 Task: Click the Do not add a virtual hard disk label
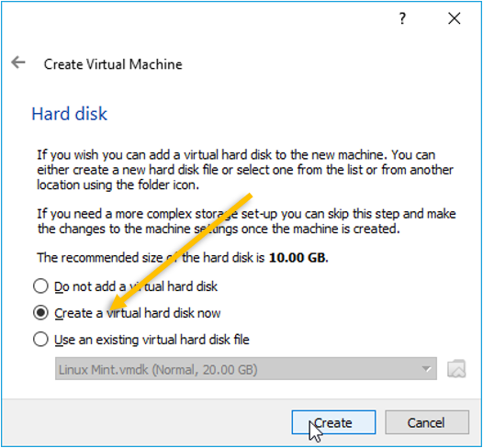coord(136,286)
